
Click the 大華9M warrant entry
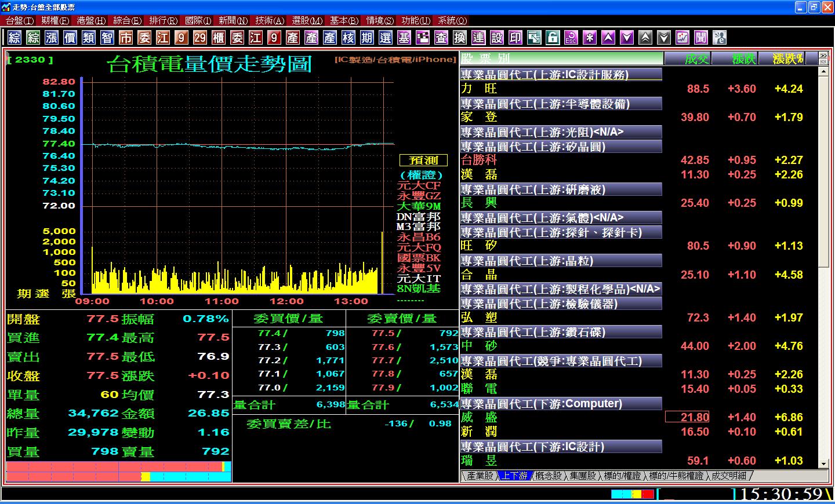(x=419, y=206)
